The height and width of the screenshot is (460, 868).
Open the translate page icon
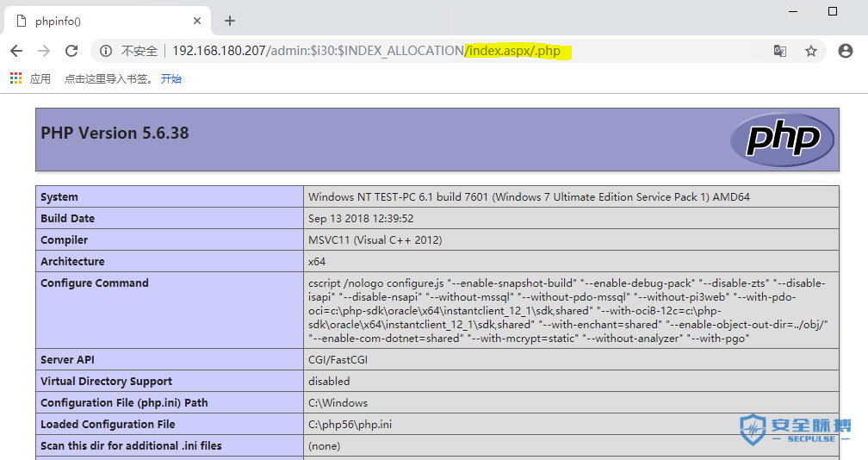click(x=780, y=51)
